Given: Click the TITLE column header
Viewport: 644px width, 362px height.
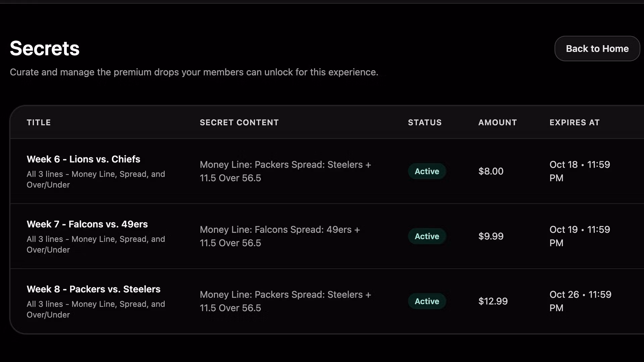Looking at the screenshot, I should point(39,123).
